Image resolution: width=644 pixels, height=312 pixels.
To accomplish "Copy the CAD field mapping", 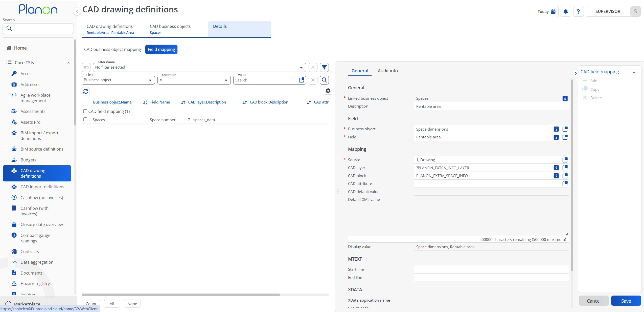I will click(x=591, y=89).
